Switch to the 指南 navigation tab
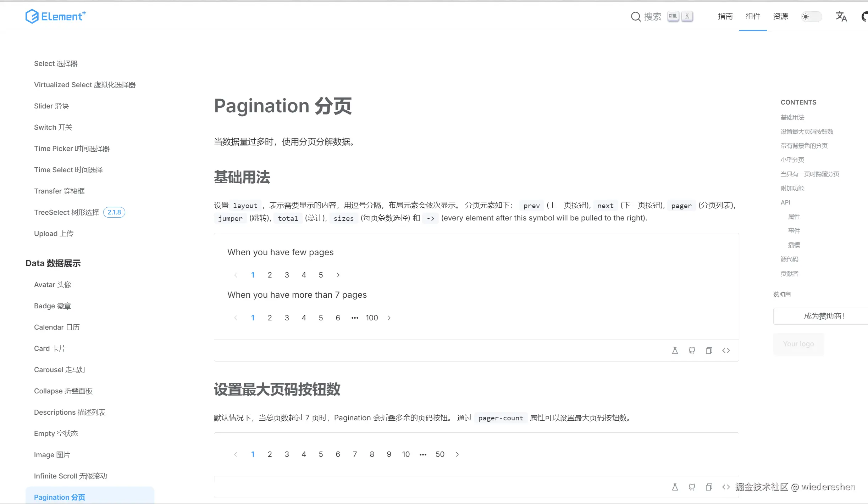 pos(725,16)
